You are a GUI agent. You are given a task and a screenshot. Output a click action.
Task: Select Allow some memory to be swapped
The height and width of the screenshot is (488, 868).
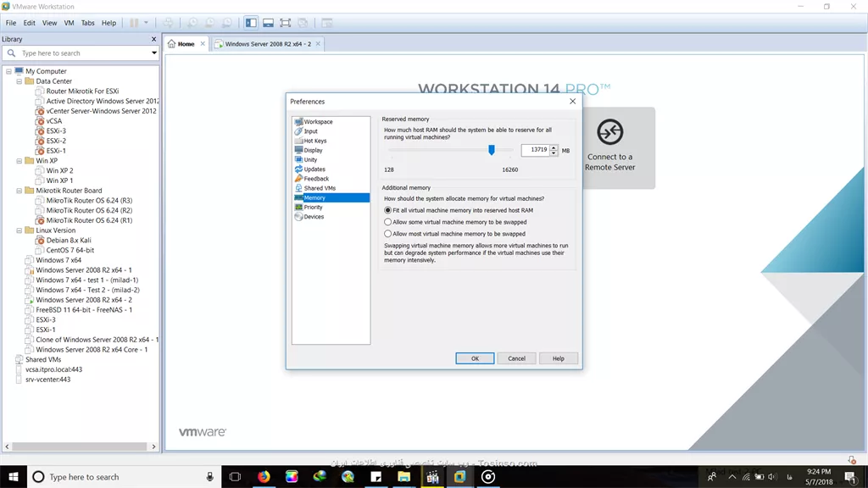[455, 222]
